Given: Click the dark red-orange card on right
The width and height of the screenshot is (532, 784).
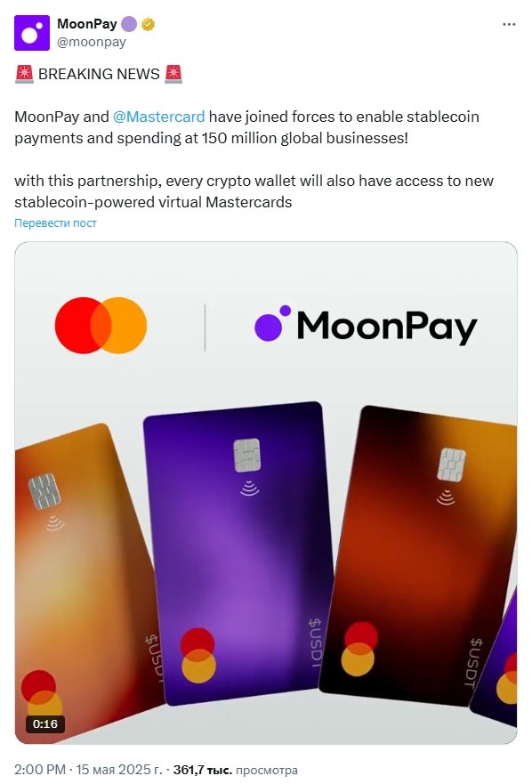Looking at the screenshot, I should (x=418, y=556).
